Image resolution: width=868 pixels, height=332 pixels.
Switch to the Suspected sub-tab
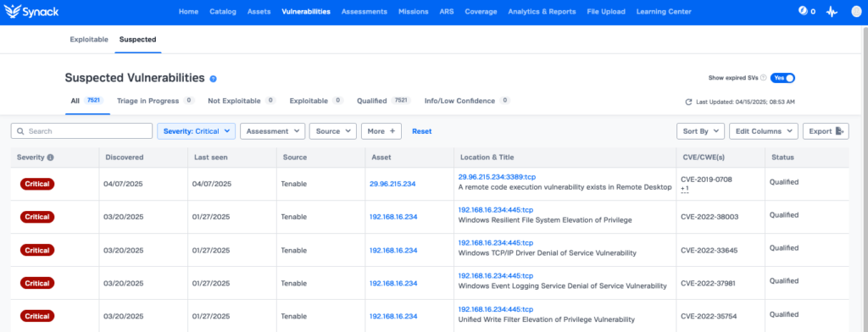coord(138,39)
